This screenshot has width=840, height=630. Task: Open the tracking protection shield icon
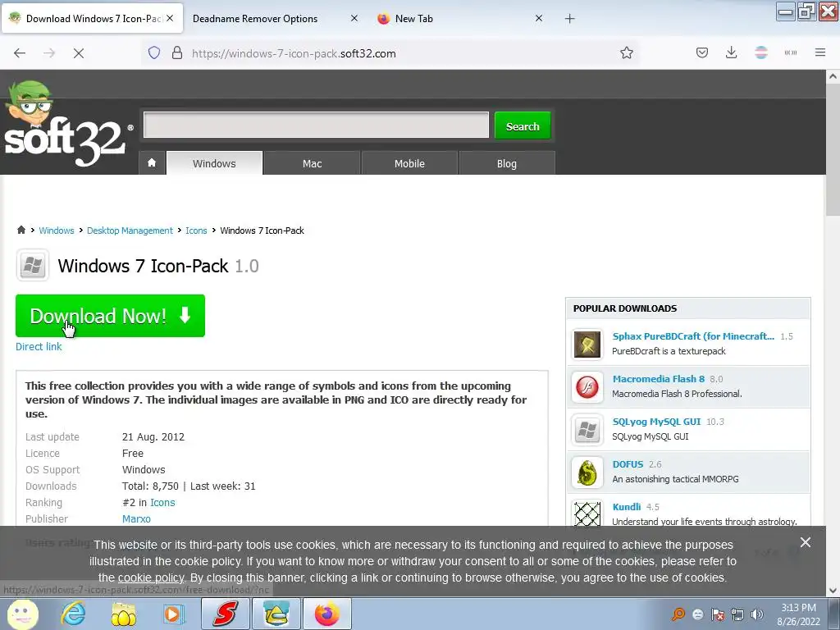tap(154, 53)
